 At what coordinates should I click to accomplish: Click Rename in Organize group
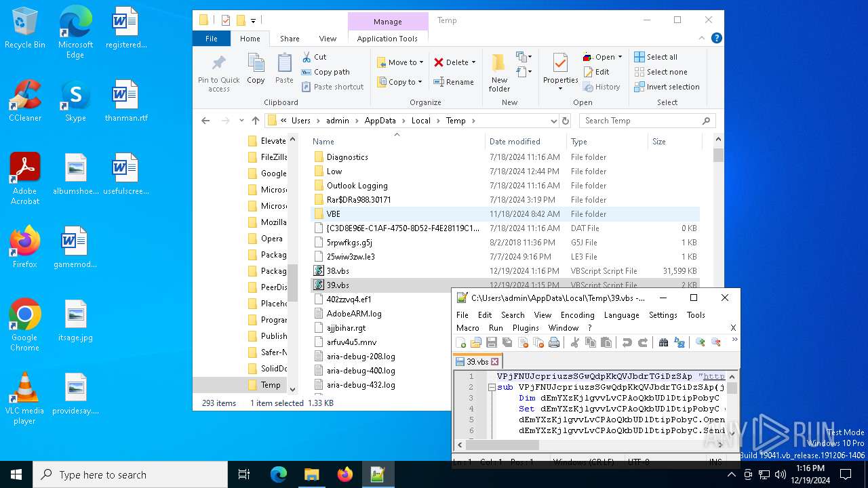(x=454, y=82)
